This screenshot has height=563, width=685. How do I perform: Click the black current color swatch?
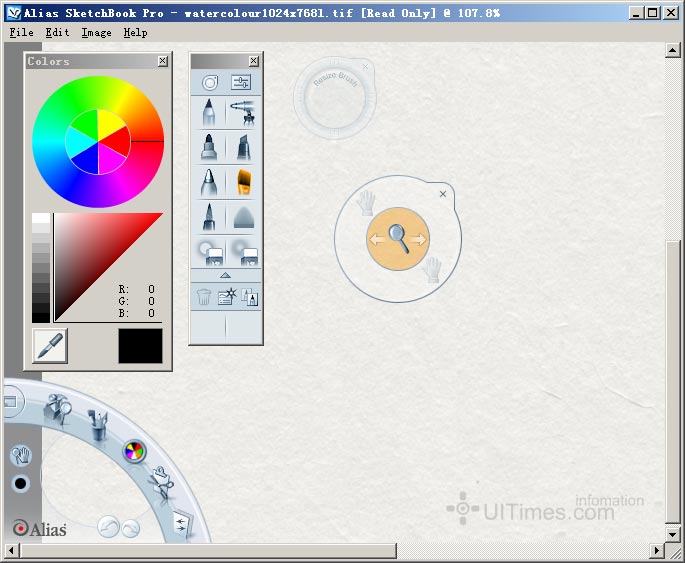[x=140, y=345]
